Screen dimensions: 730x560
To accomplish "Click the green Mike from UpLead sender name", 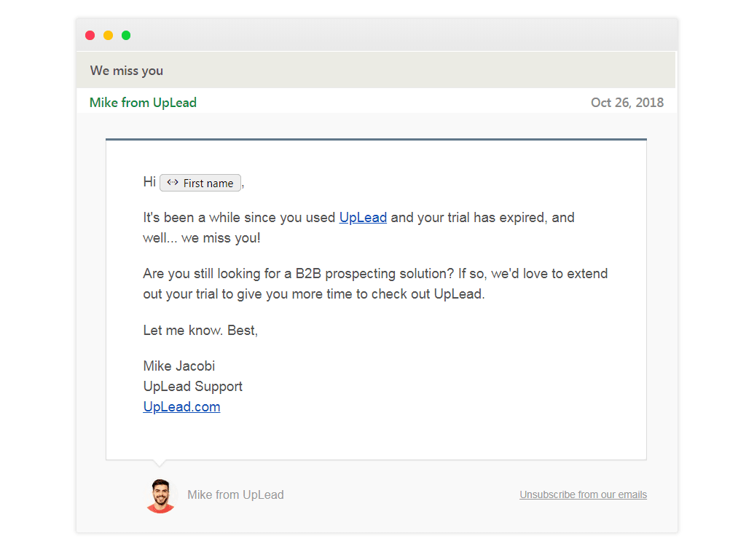I will [143, 103].
